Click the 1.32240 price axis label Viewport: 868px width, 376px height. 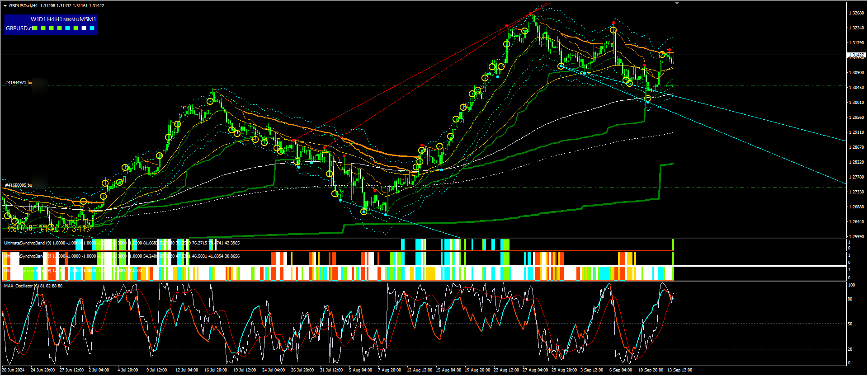(x=856, y=28)
